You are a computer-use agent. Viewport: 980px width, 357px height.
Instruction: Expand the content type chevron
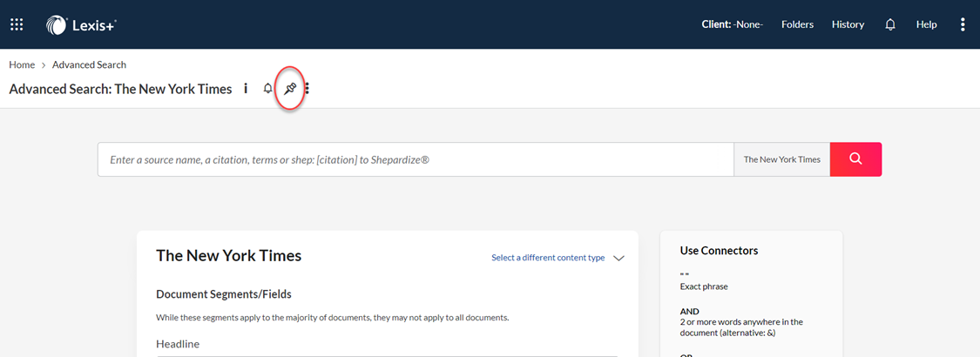point(618,259)
